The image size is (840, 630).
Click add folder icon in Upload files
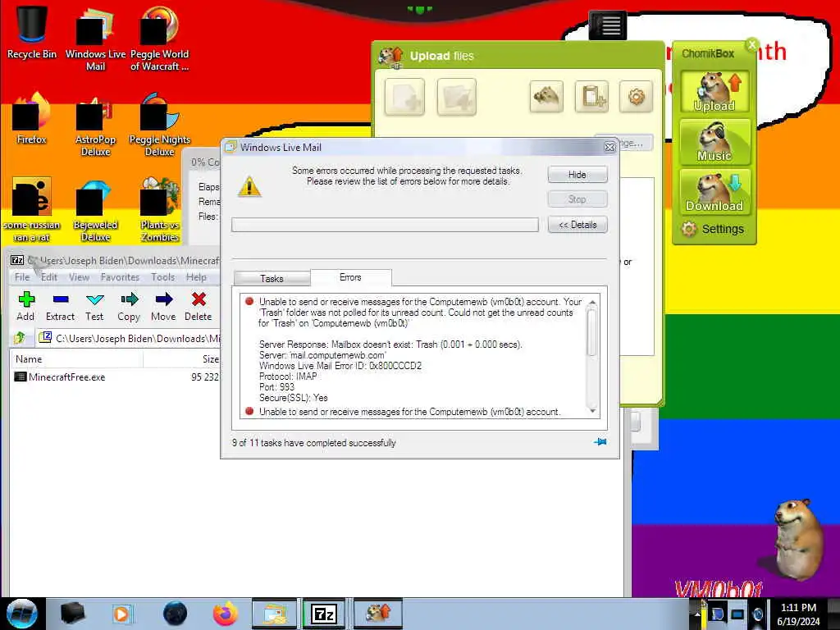456,97
